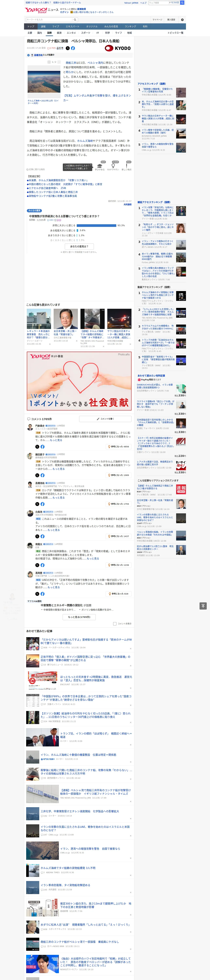Click the 学びがある graduation cap reaction
Screen dimensions: 210x980
coord(100,166)
